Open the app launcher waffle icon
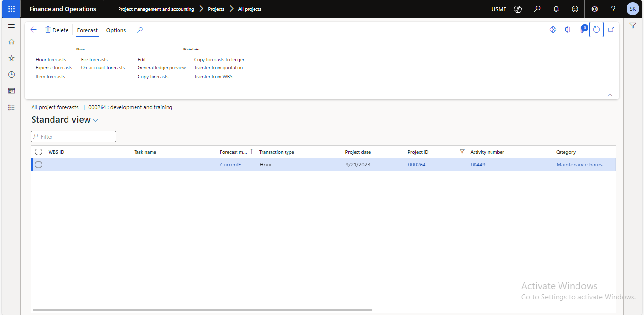This screenshot has width=644, height=315. tap(11, 9)
